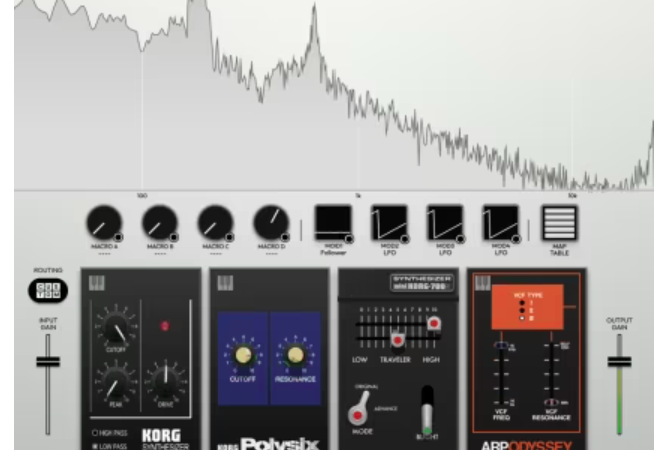668x450 pixels.
Task: Click the MAP TABLE icon
Action: 559,223
